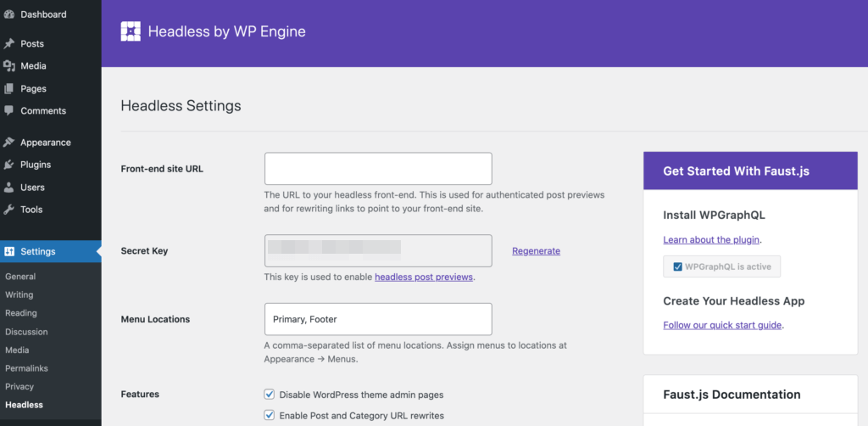Image resolution: width=868 pixels, height=426 pixels.
Task: Click the Headless Settings heading
Action: [x=181, y=105]
